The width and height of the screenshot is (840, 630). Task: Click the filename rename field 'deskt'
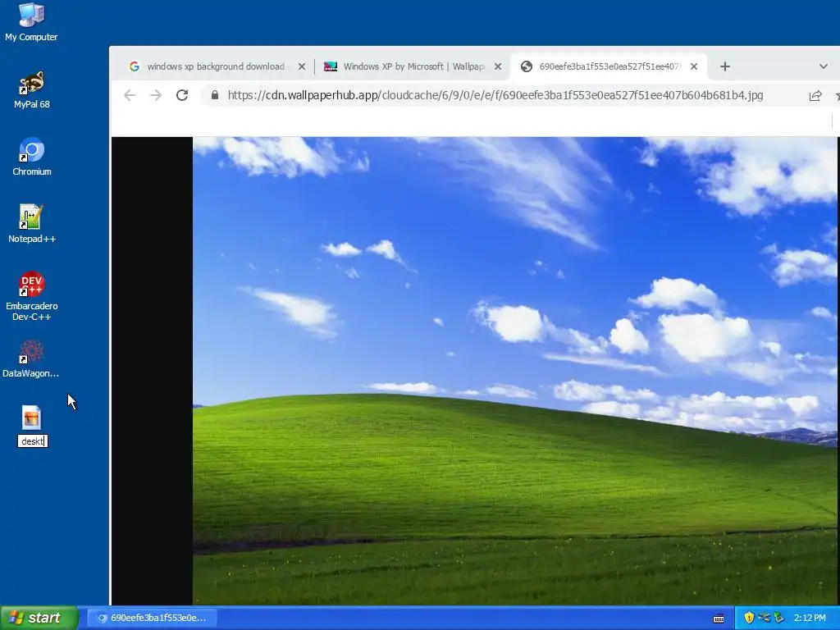(x=33, y=441)
